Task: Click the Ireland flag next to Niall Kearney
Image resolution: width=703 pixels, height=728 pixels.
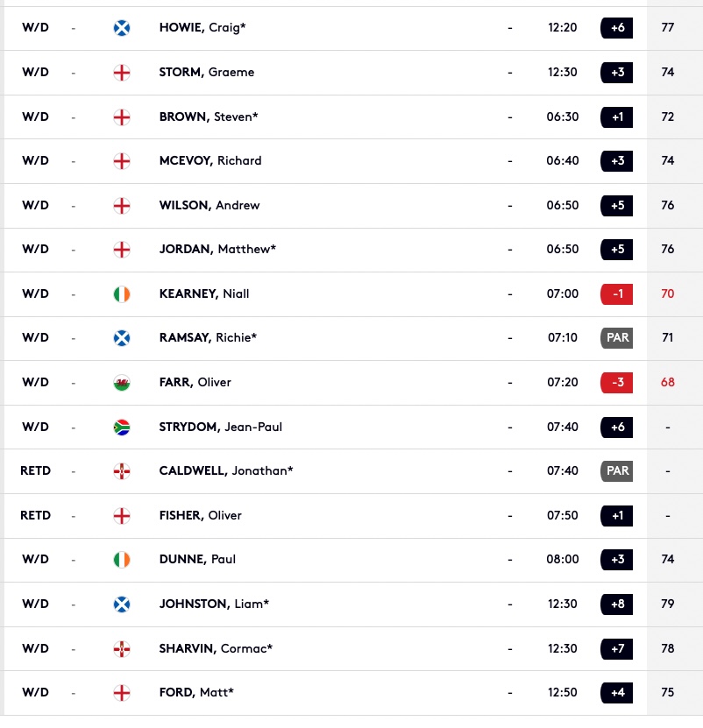Action: (x=122, y=293)
